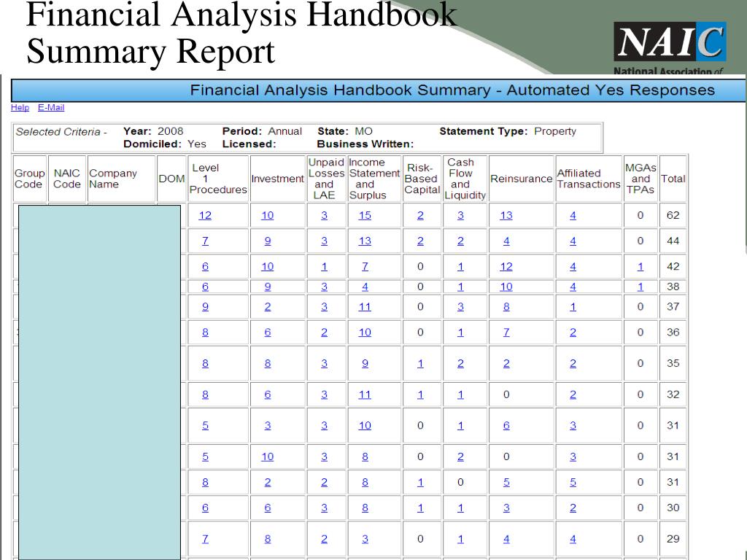Open Level 1 Procedures value 7 in the 44-total row
The image size is (747, 560).
coord(205,241)
